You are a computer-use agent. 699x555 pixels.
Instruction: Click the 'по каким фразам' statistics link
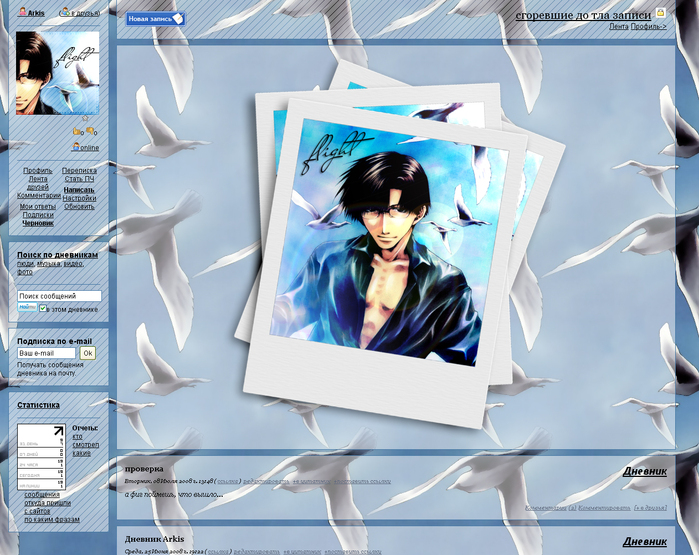coord(52,520)
